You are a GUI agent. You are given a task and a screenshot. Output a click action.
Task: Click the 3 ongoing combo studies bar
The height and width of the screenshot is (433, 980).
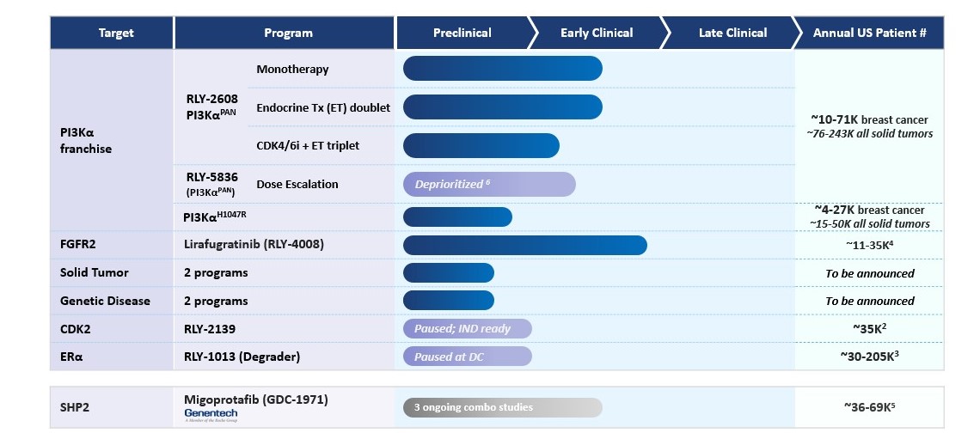click(x=502, y=407)
